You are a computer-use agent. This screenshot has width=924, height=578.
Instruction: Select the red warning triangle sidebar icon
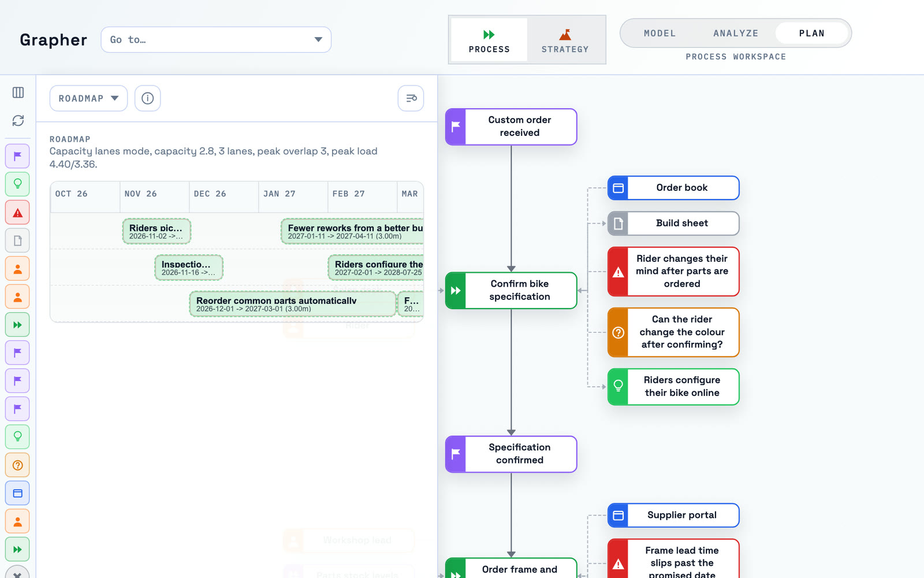pos(18,213)
